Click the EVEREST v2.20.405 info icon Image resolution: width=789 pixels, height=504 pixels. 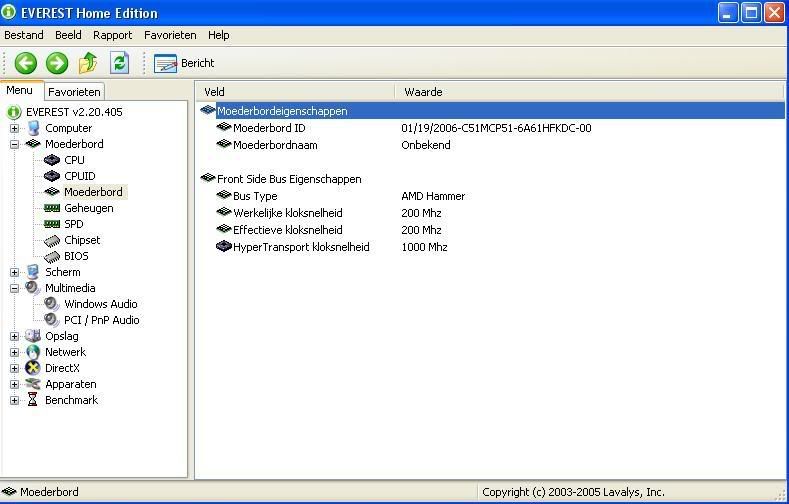point(14,112)
